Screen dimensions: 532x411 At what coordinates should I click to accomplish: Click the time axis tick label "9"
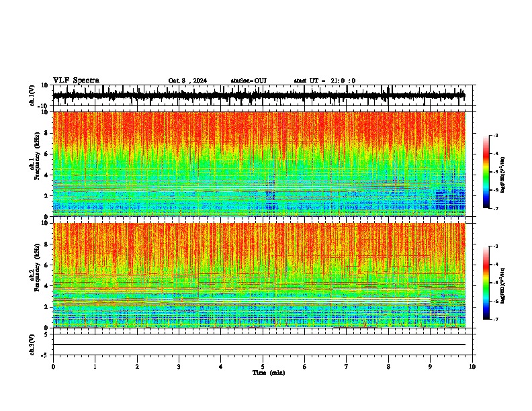pyautogui.click(x=430, y=367)
